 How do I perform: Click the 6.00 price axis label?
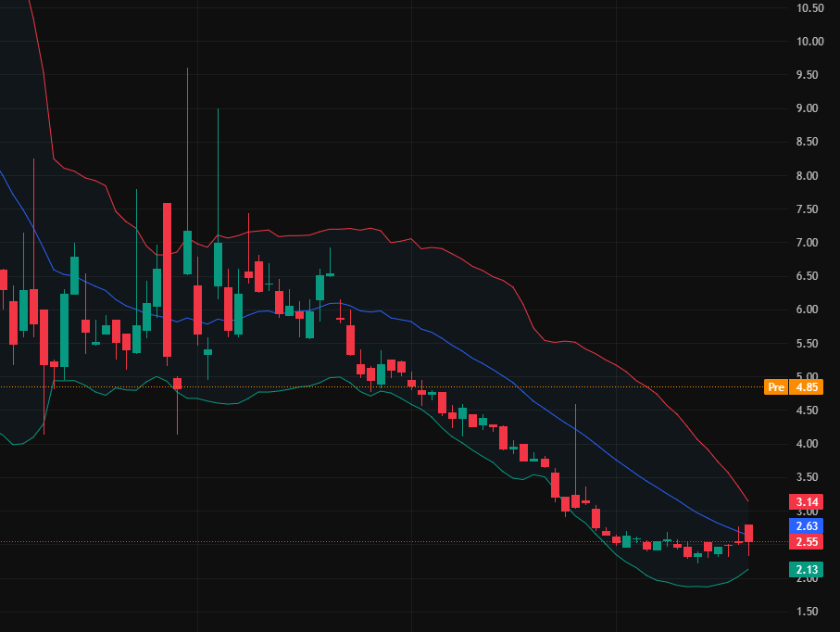807,310
